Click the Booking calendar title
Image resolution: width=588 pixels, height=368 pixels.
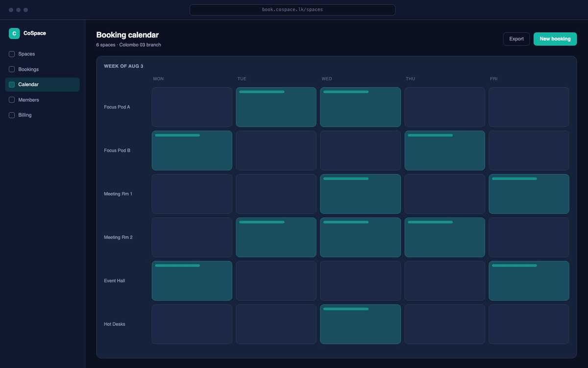[x=127, y=35]
